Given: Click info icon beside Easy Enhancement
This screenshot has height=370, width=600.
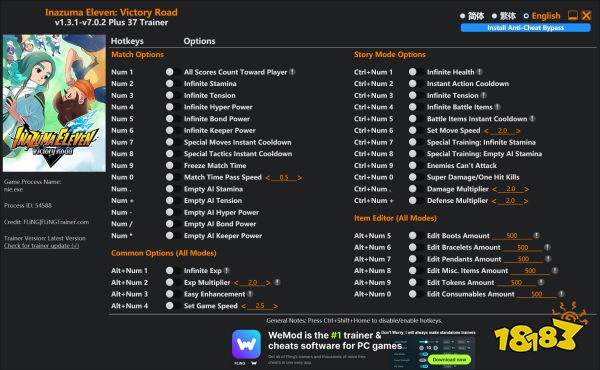Looking at the screenshot, I should pyautogui.click(x=250, y=294).
